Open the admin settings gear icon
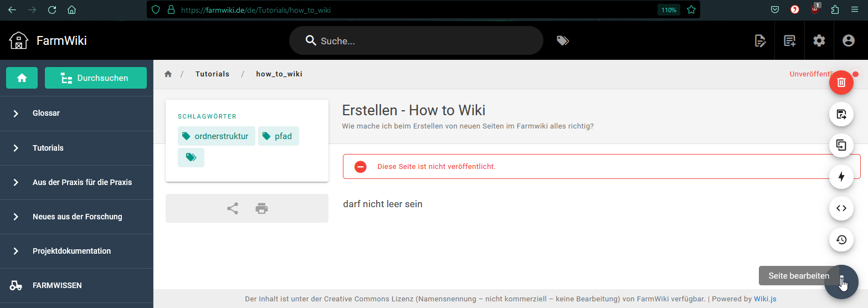The image size is (868, 308). (x=819, y=40)
